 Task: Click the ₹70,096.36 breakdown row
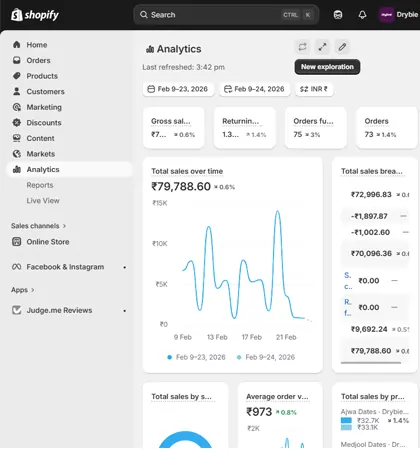click(375, 254)
